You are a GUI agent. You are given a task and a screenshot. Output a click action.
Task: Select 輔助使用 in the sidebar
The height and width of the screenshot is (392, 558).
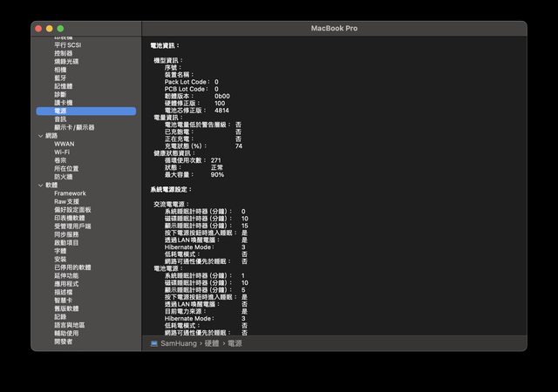point(66,334)
